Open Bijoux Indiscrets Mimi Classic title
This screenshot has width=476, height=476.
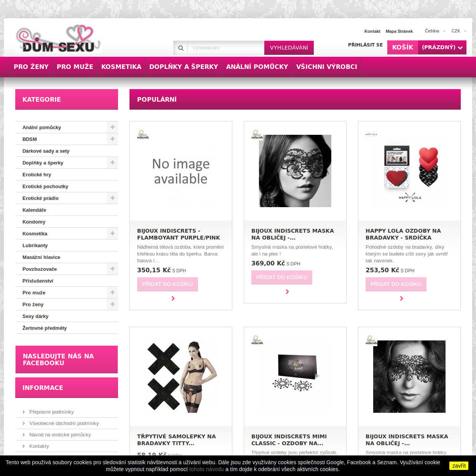click(289, 440)
